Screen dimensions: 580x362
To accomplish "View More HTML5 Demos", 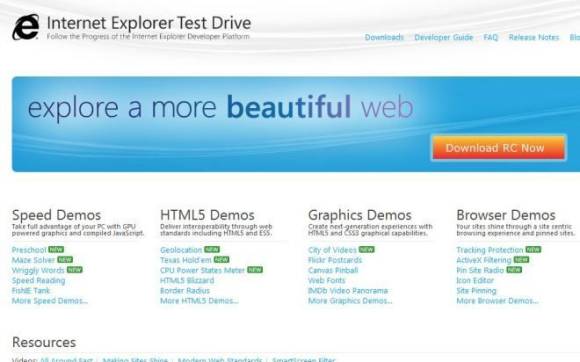I will click(199, 301).
